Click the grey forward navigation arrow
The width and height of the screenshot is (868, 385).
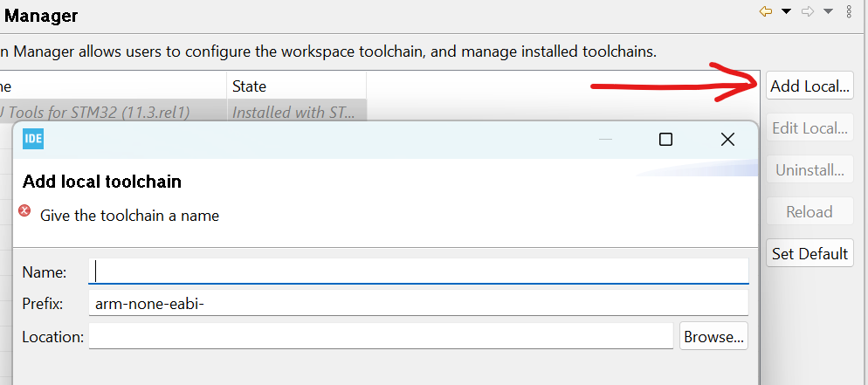tap(808, 11)
